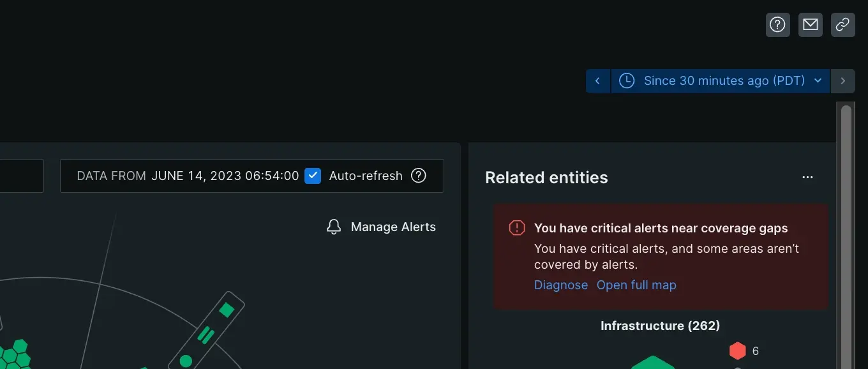
Task: Open the help question mark icon in top bar
Action: pyautogui.click(x=777, y=25)
